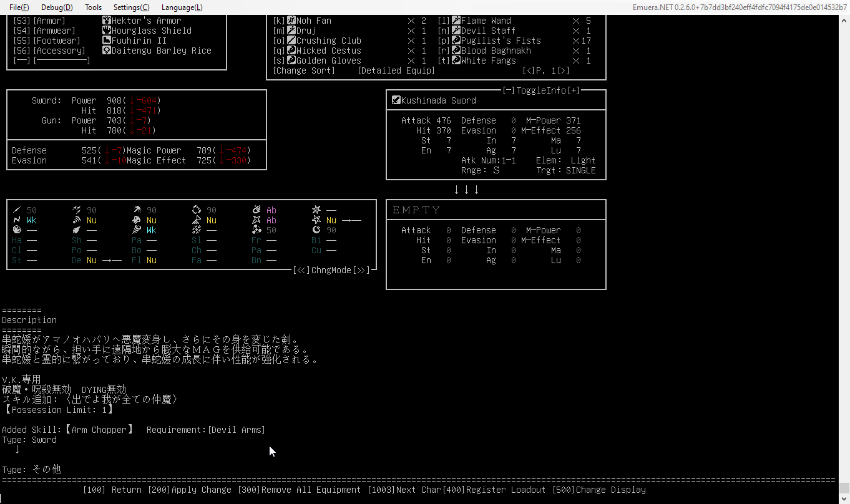Click the Druj weapon icon
The height and width of the screenshot is (504, 850).
pyautogui.click(x=291, y=31)
